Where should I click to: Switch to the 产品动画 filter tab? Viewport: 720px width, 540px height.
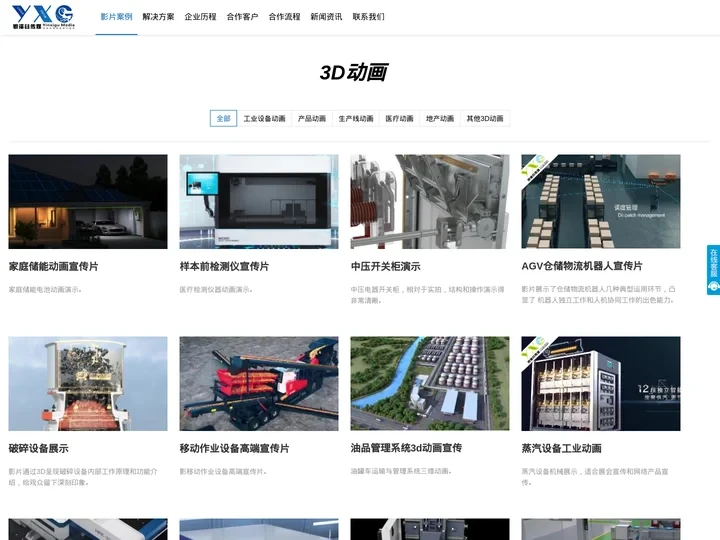coord(312,118)
